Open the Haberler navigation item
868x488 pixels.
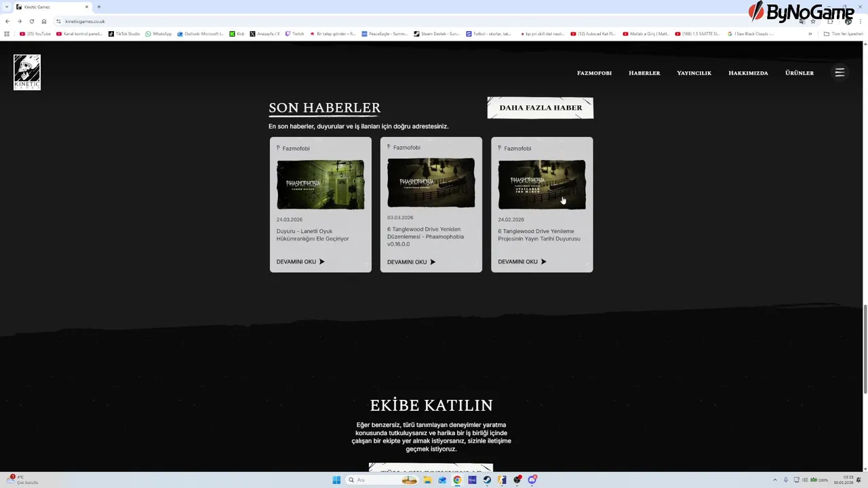click(x=644, y=73)
